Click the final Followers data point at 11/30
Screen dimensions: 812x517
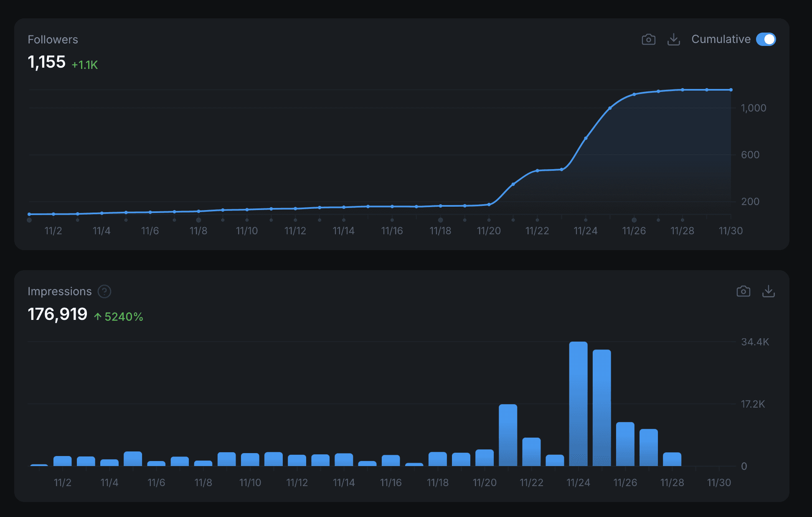[x=731, y=90]
